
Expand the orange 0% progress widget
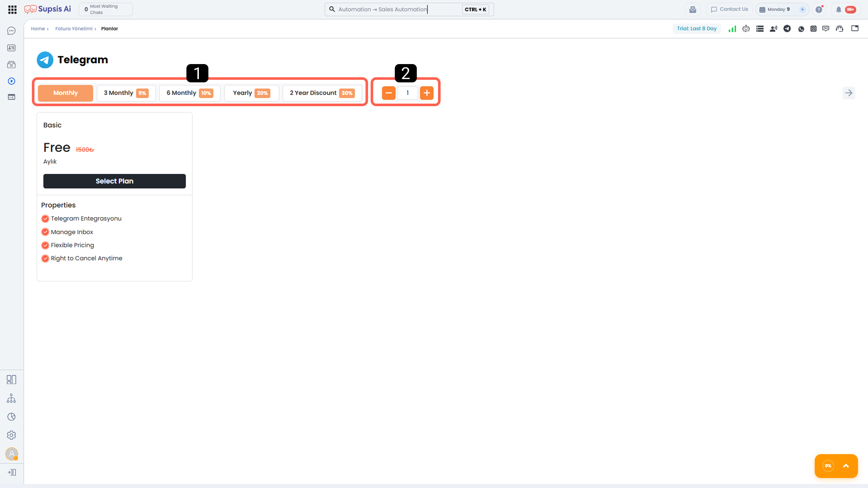[x=846, y=466]
